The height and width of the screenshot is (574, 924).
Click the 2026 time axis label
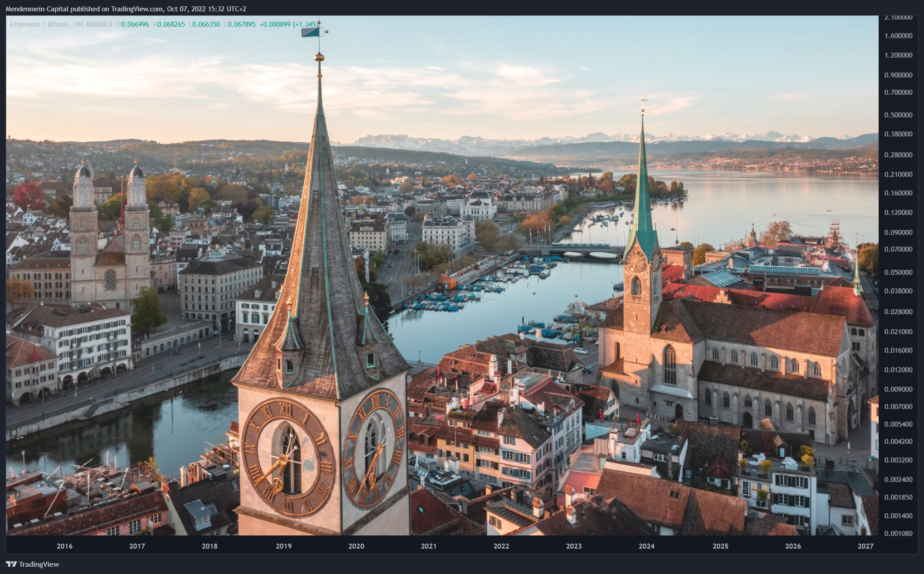[x=793, y=546]
